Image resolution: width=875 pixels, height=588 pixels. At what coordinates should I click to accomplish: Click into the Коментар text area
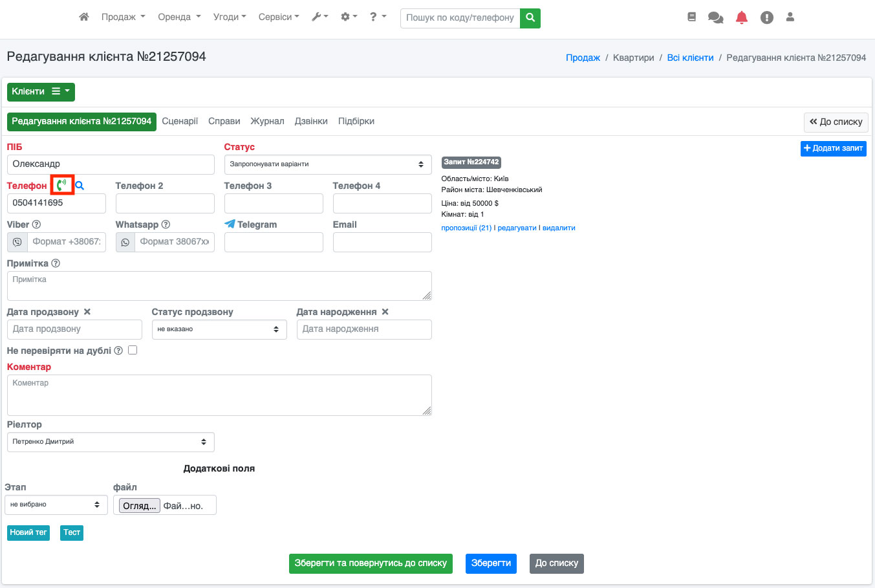(x=219, y=395)
